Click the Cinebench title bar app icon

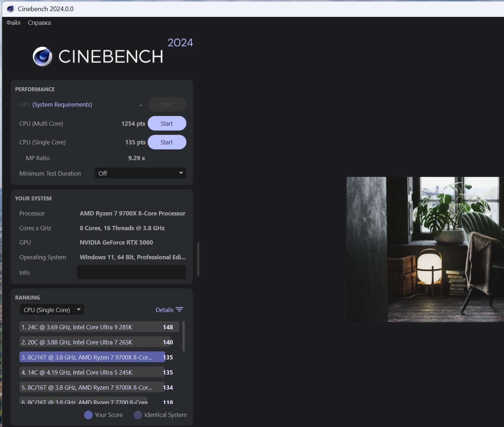coord(10,9)
